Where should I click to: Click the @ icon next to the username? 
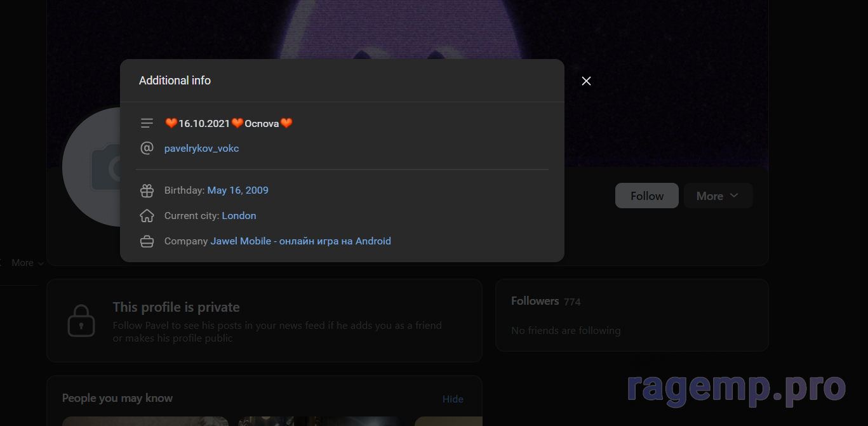147,149
